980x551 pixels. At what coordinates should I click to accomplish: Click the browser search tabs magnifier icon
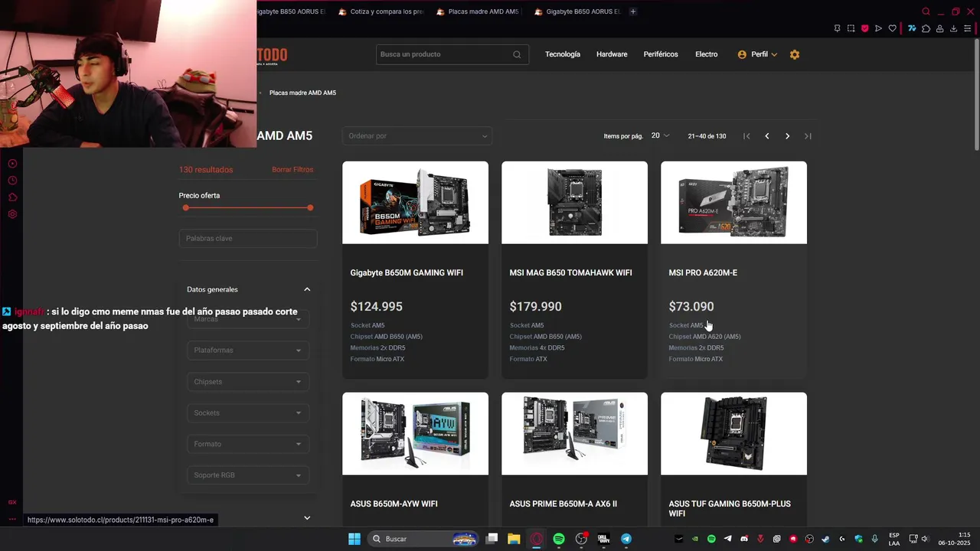tap(926, 11)
